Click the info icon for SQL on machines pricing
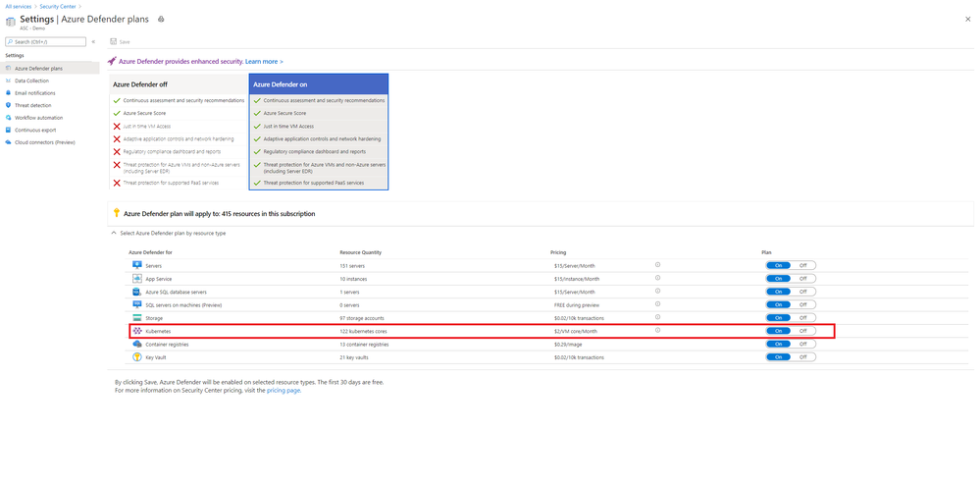Screen dimensions: 980x486 point(657,304)
